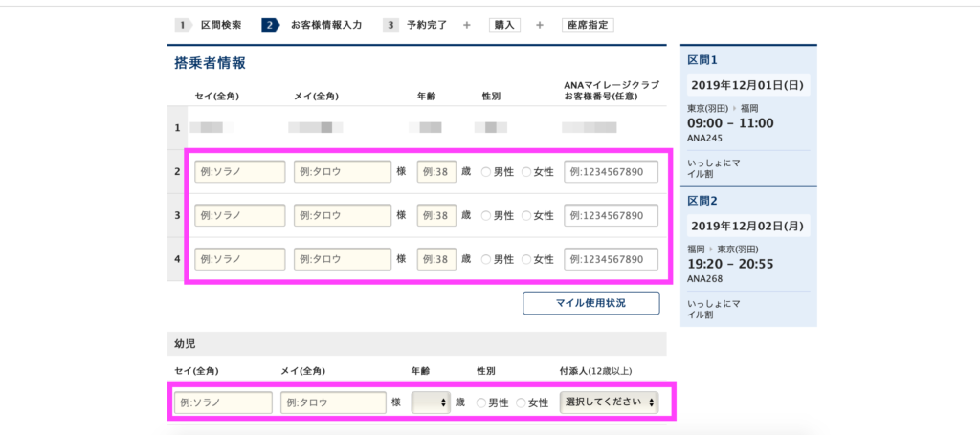Click the 搭乗者情報 heading
The height and width of the screenshot is (435, 980).
click(210, 63)
